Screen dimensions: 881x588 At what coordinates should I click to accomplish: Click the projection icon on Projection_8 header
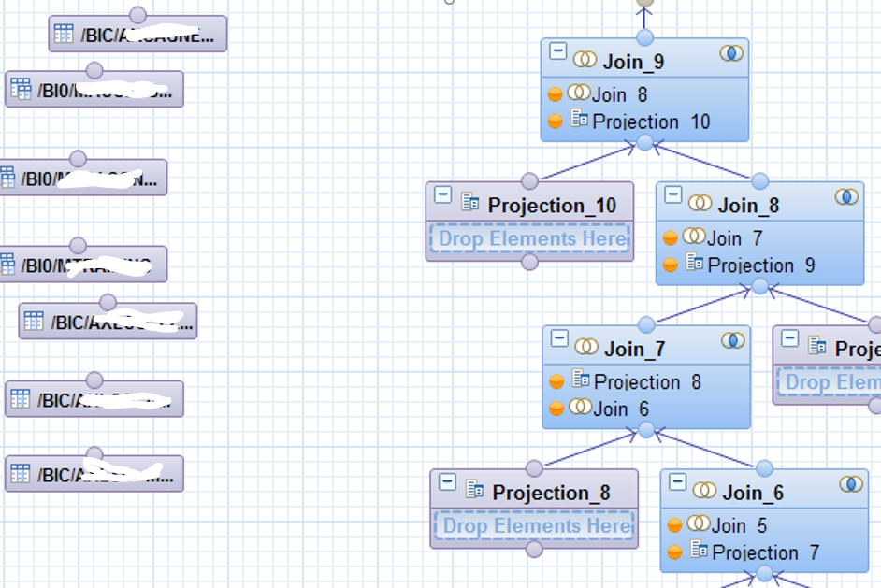pyautogui.click(x=475, y=489)
